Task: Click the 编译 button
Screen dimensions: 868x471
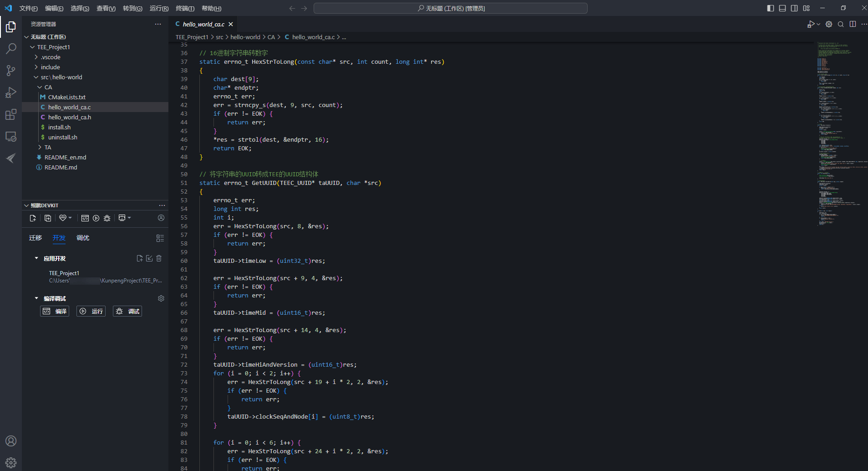Action: pyautogui.click(x=55, y=311)
